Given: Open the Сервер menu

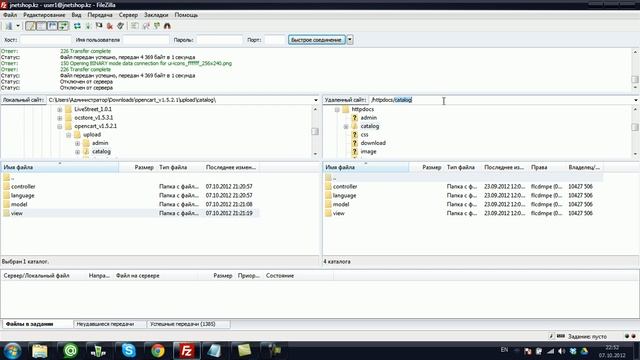Looking at the screenshot, I should (x=128, y=15).
